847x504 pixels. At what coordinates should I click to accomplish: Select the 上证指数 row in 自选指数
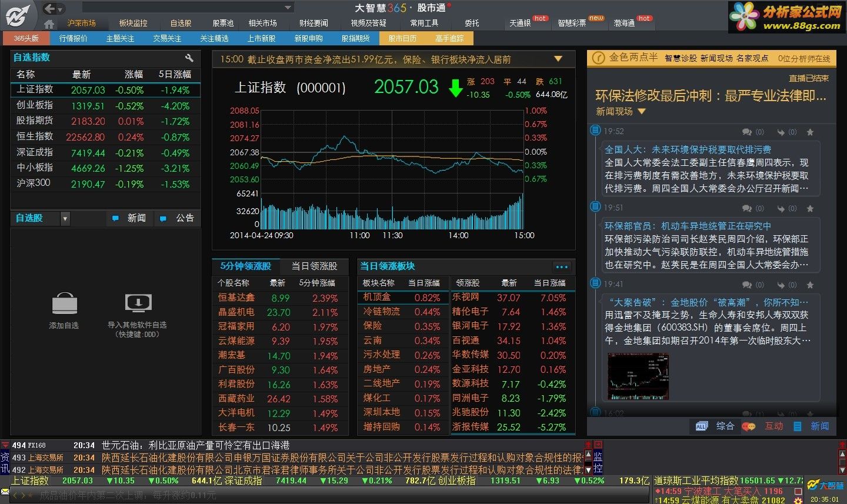[106, 90]
